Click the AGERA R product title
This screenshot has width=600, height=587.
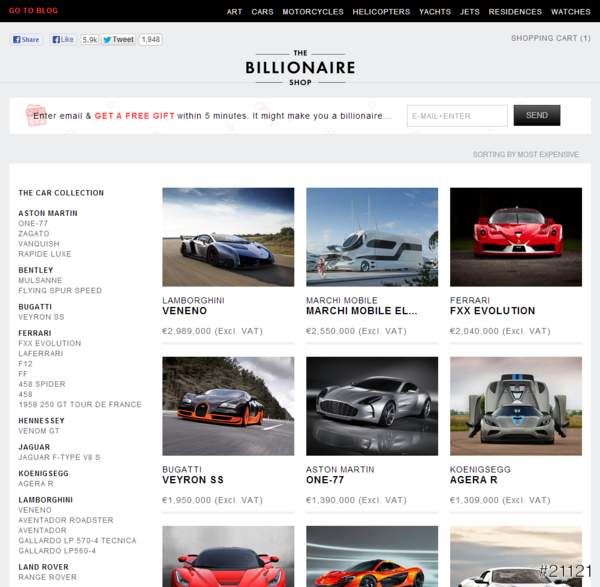[474, 480]
